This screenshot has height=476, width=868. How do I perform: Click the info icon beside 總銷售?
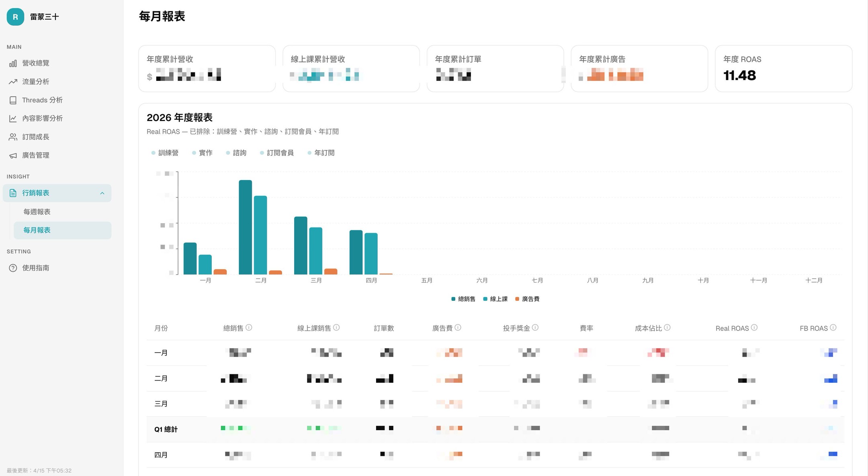click(x=249, y=328)
